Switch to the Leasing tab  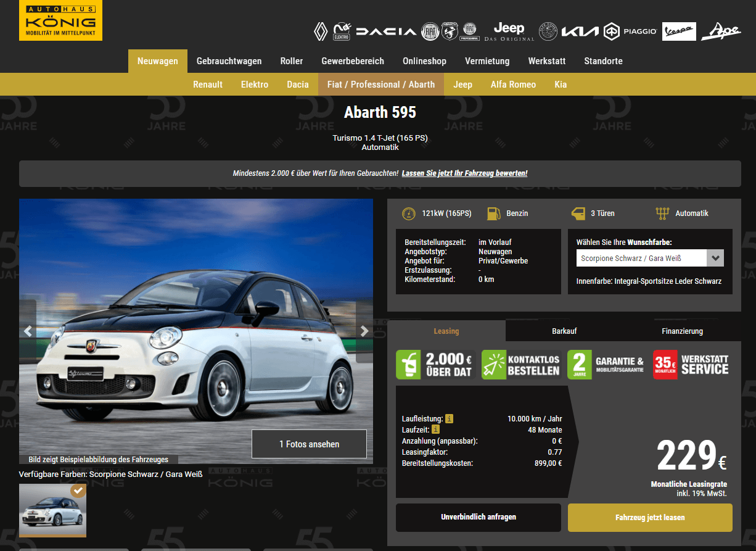click(446, 331)
